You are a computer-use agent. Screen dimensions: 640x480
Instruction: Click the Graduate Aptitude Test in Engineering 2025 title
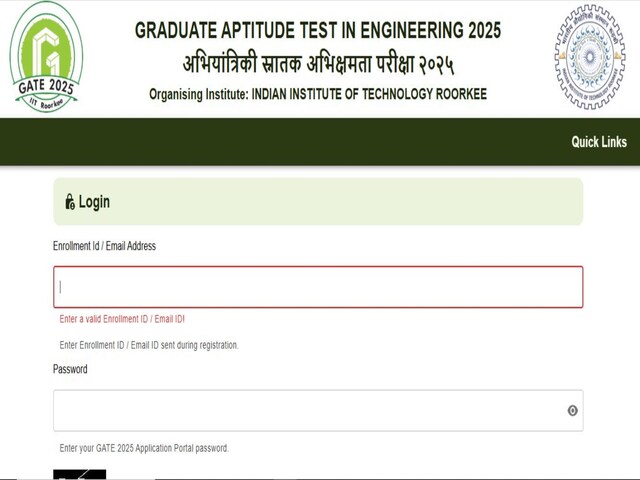(x=318, y=31)
